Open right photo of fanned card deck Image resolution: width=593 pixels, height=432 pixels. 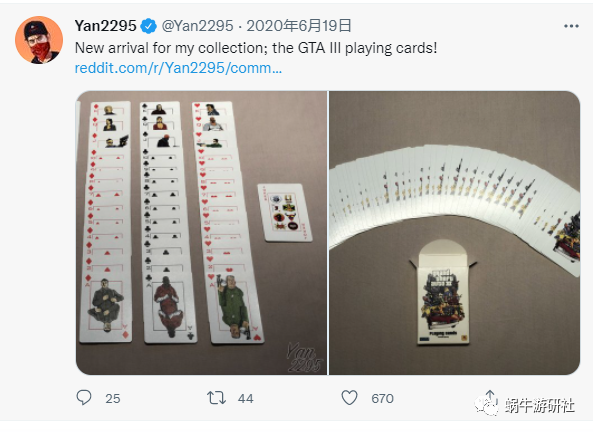click(x=454, y=233)
